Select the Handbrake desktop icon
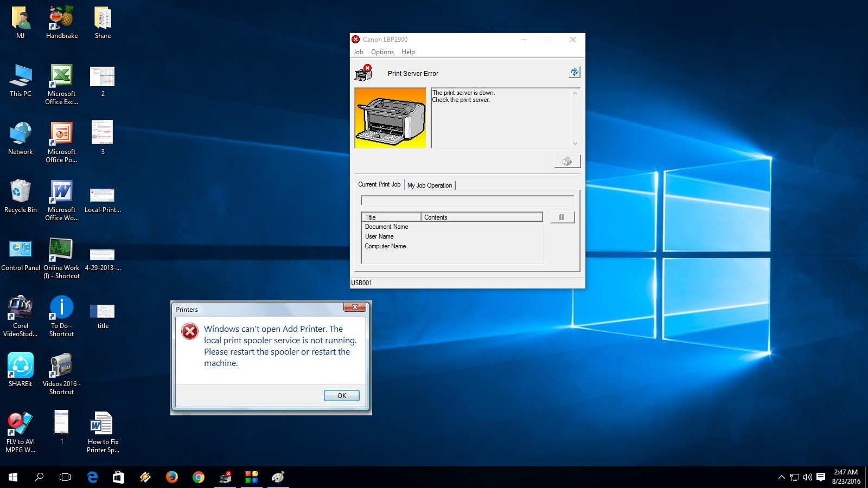868x488 pixels. pos(62,23)
